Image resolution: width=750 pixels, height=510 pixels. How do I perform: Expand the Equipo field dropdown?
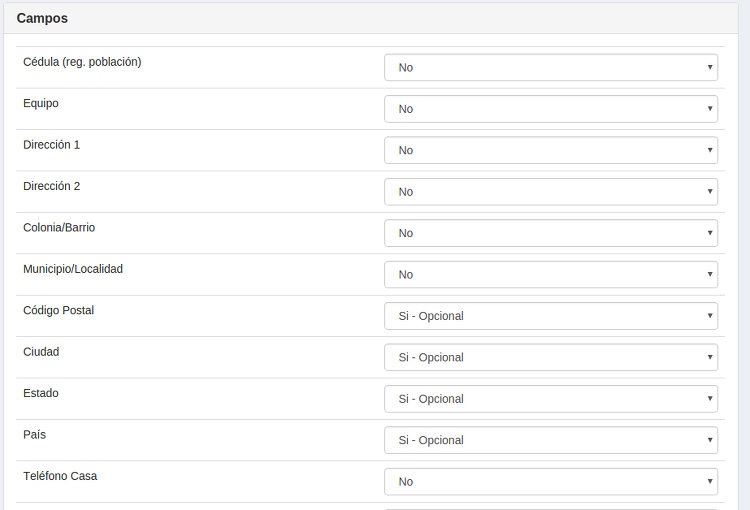[551, 109]
